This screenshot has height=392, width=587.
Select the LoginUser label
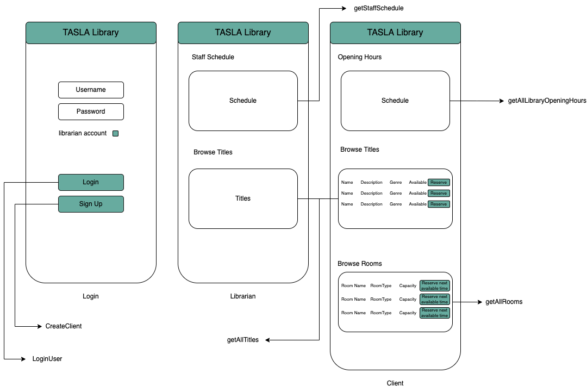point(47,358)
